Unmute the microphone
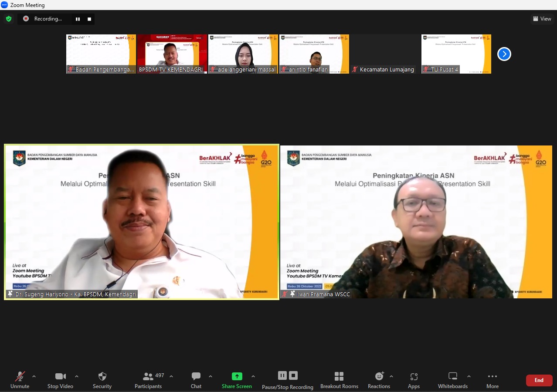 20,380
